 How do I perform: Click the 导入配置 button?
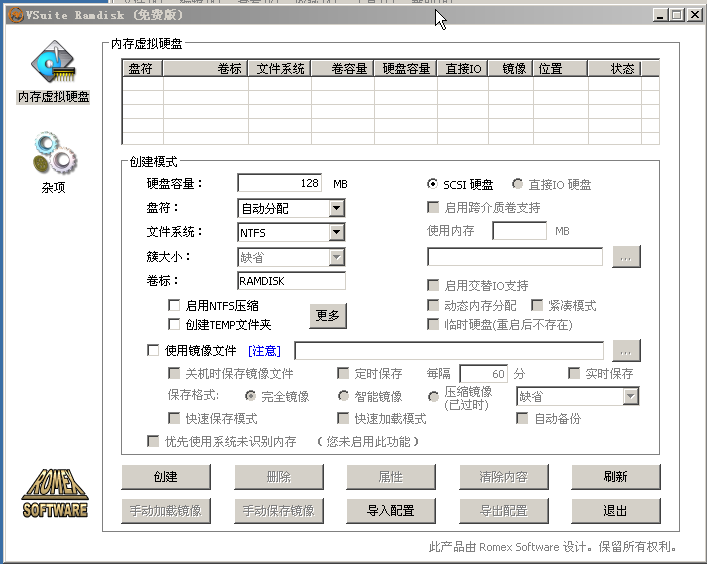pyautogui.click(x=391, y=510)
